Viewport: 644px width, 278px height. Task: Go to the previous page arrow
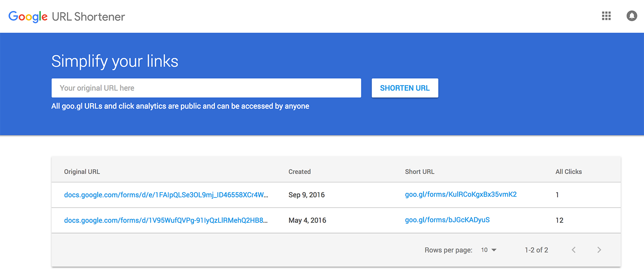tap(574, 250)
